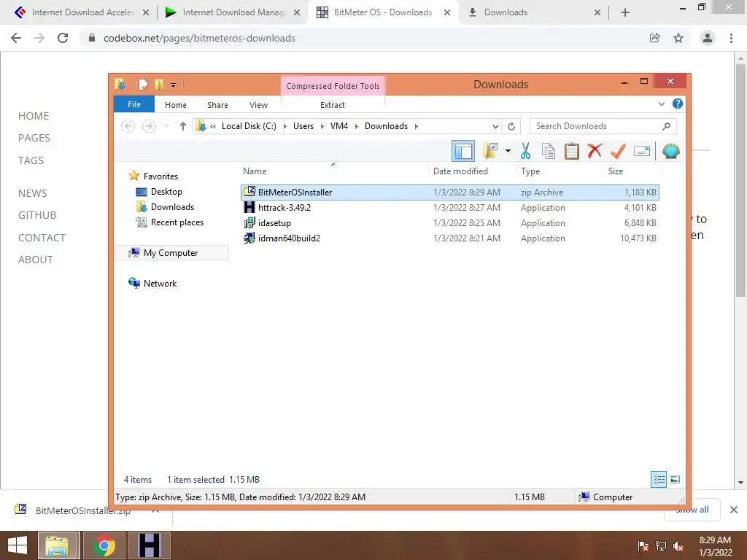Cut the selected file with scissors icon

click(x=525, y=152)
